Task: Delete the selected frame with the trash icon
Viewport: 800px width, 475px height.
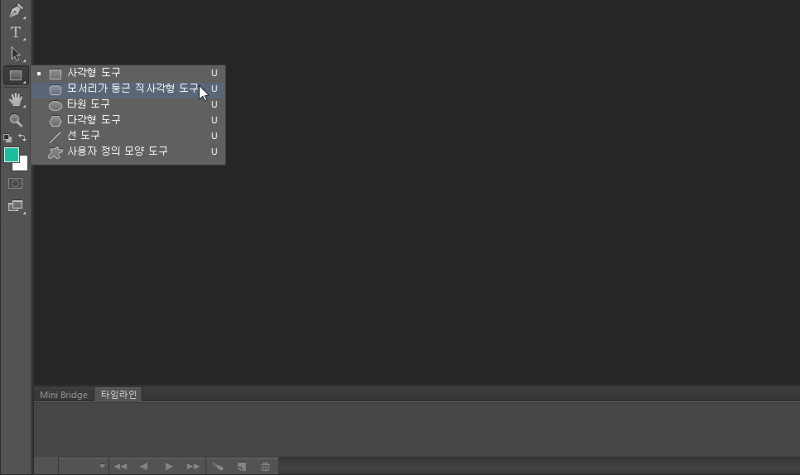Action: point(265,466)
